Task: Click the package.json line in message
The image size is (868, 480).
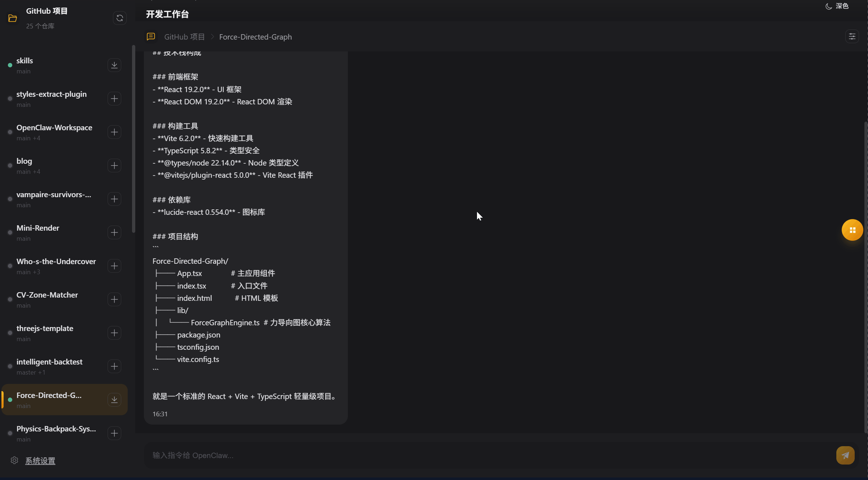Action: coord(188,335)
